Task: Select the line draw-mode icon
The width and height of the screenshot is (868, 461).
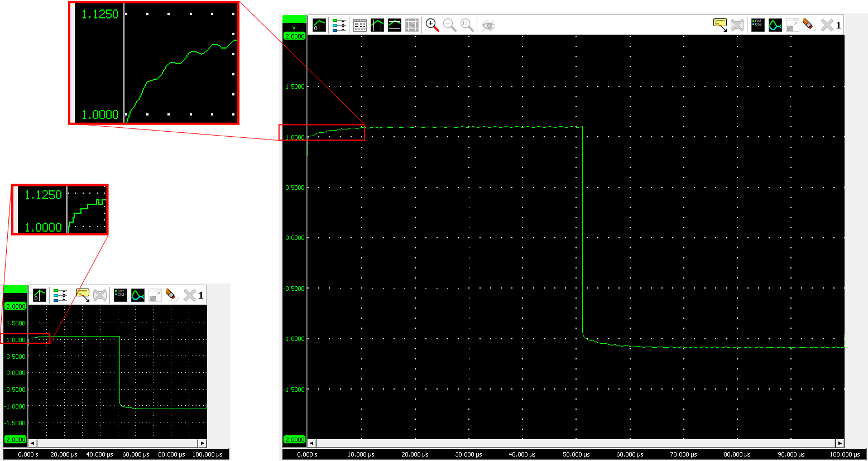Action: point(377,25)
